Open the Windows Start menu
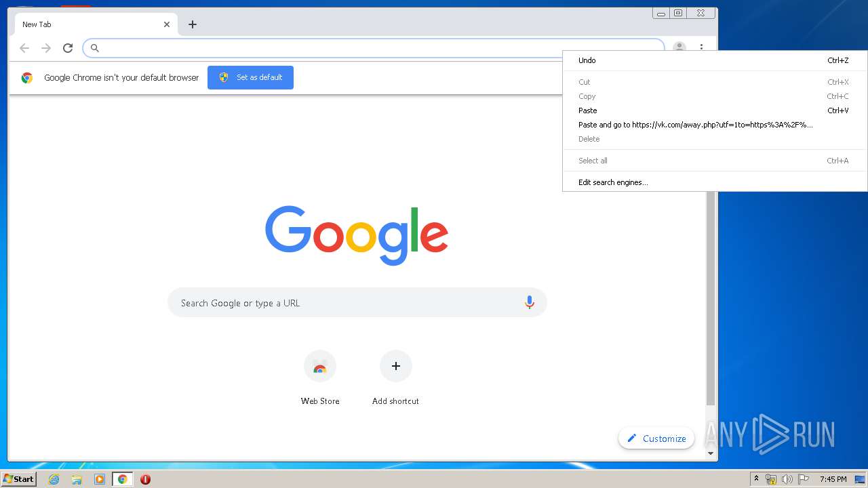The height and width of the screenshot is (488, 868). pos(18,479)
